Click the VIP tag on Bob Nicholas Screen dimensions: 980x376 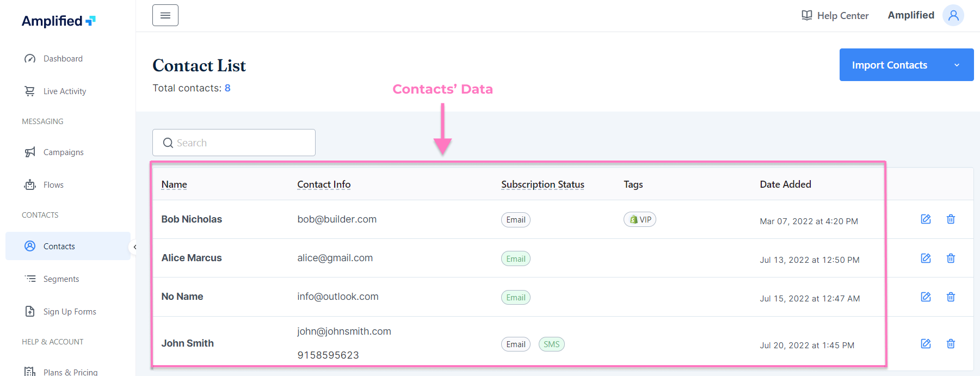640,219
